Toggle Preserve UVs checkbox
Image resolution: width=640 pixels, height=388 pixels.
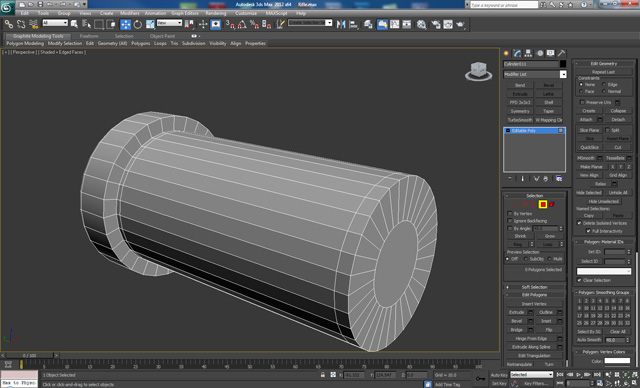pos(582,102)
